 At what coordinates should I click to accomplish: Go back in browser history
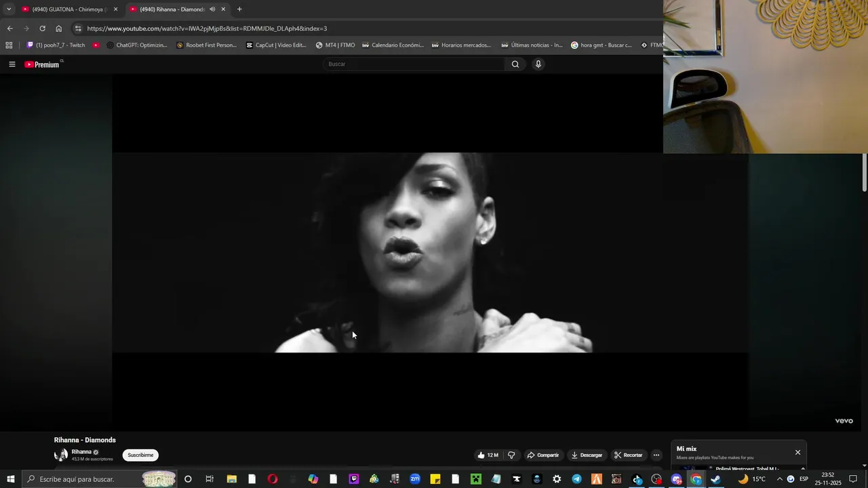coord(9,28)
